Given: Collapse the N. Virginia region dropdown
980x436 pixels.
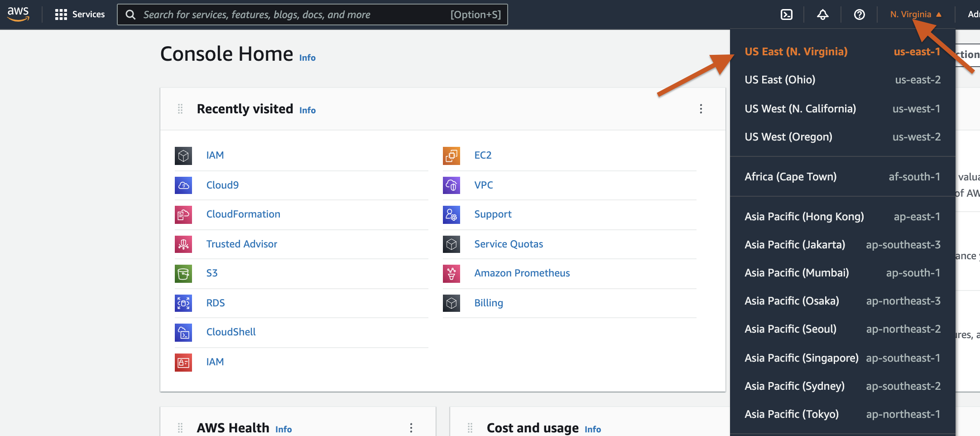Looking at the screenshot, I should coord(915,15).
